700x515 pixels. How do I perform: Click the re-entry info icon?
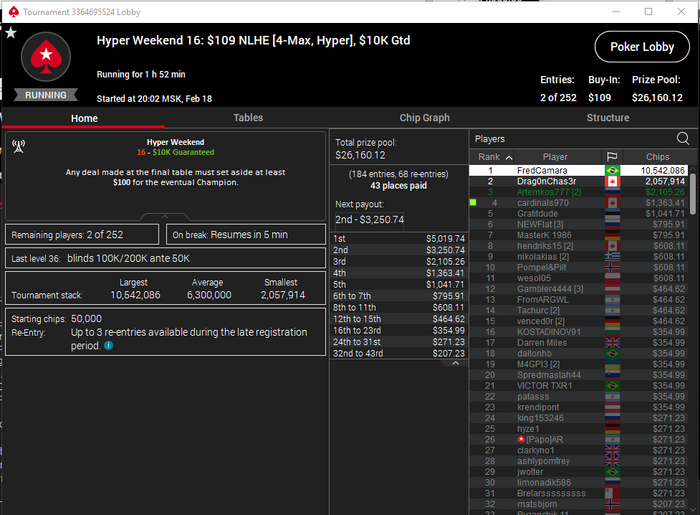[x=108, y=345]
